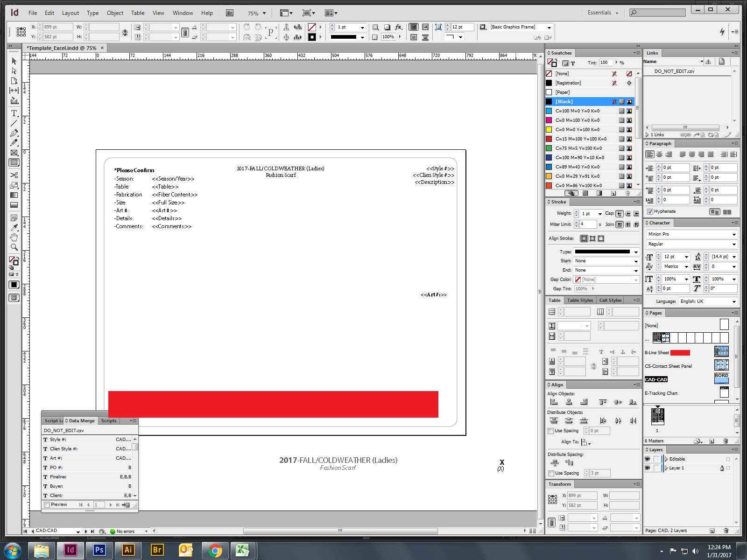Expand the Editable layer triangle
The image size is (747, 560).
[x=666, y=459]
